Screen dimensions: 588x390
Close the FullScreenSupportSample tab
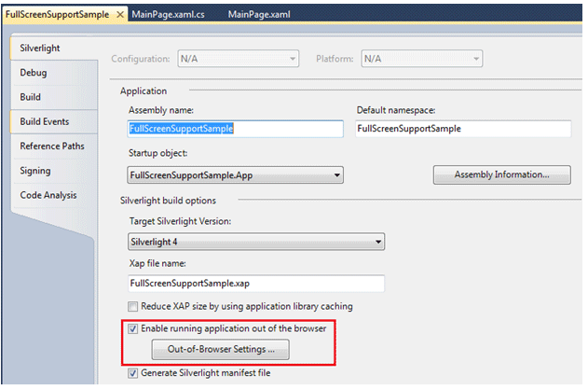tap(119, 16)
